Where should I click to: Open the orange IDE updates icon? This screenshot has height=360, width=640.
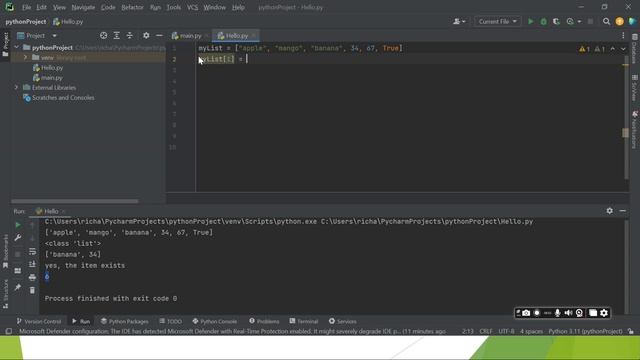point(620,21)
